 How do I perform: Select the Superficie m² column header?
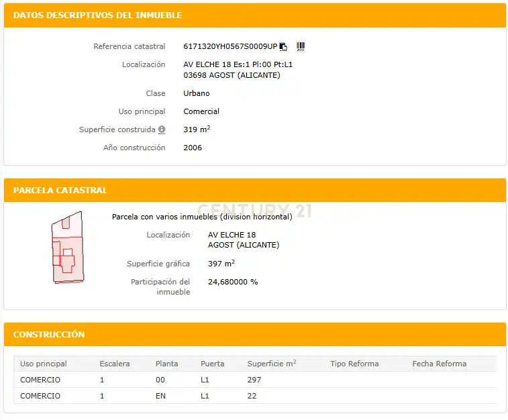[x=272, y=364]
